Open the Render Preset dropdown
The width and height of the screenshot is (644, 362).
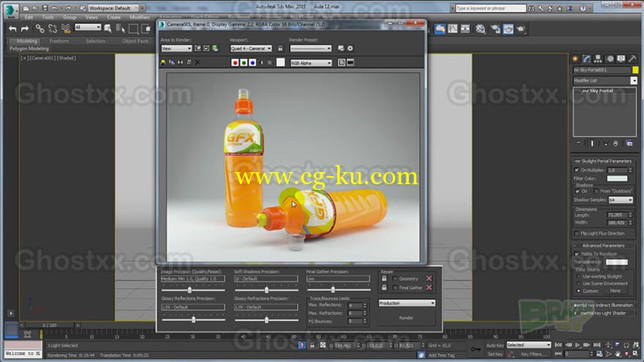point(311,48)
